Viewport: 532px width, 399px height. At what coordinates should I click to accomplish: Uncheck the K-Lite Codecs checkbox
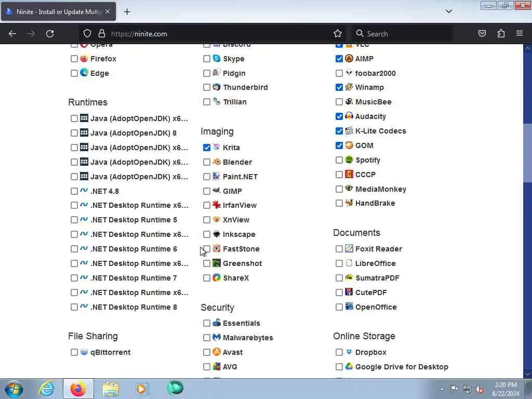(339, 131)
